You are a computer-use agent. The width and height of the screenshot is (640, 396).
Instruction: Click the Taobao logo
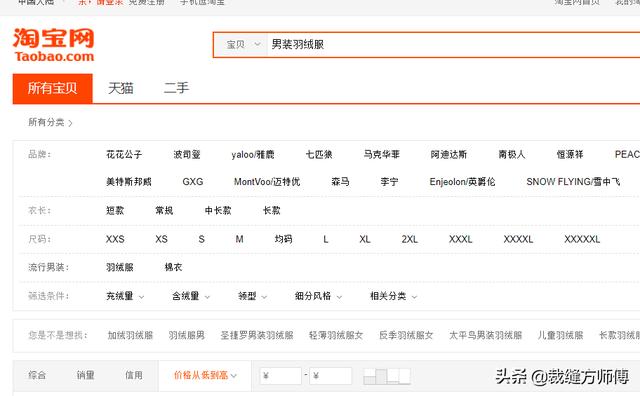pos(53,45)
